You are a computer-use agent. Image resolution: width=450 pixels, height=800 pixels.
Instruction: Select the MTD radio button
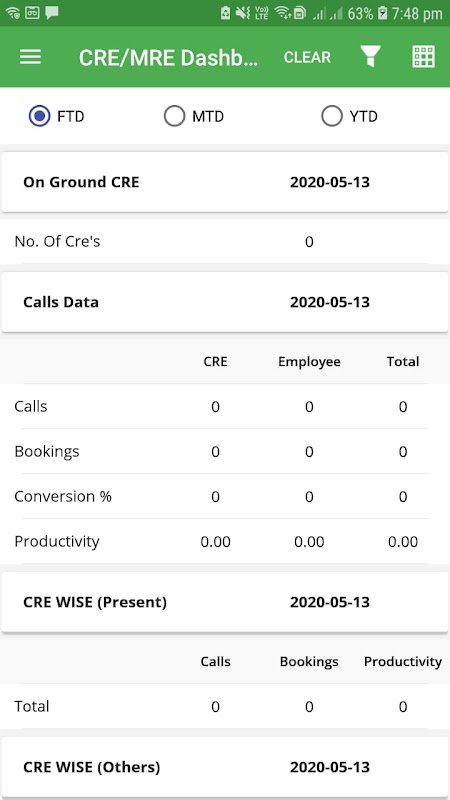tap(174, 117)
